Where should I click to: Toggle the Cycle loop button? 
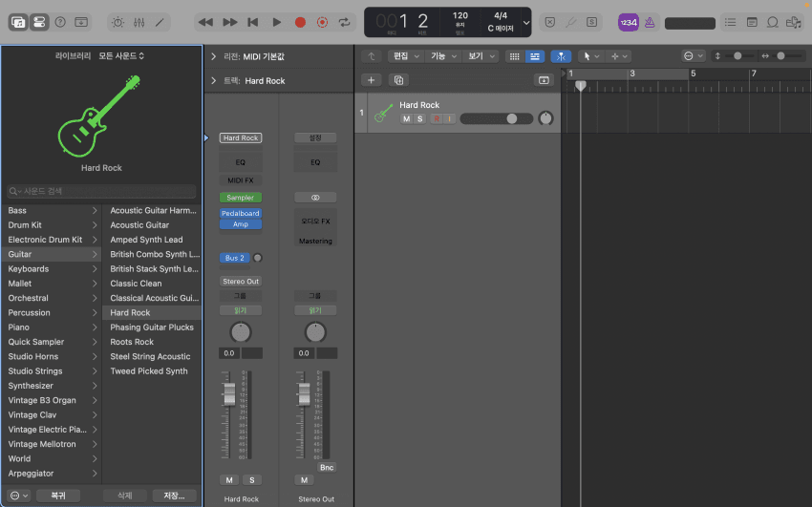click(x=344, y=22)
